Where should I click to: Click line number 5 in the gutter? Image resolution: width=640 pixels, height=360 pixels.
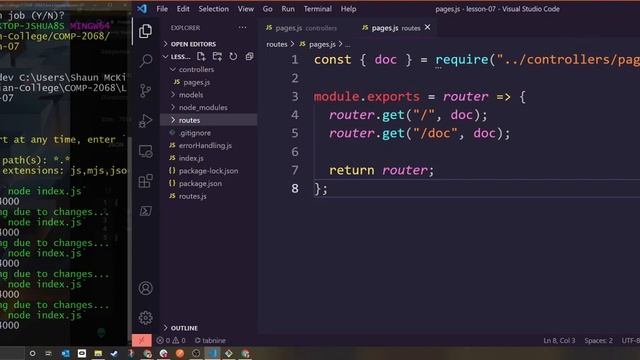pos(295,133)
